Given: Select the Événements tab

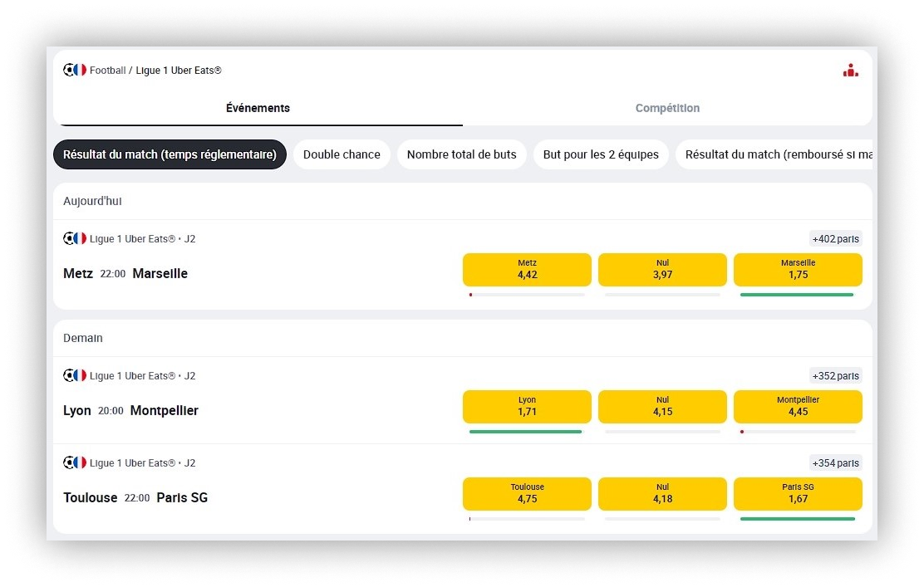Looking at the screenshot, I should pyautogui.click(x=258, y=108).
